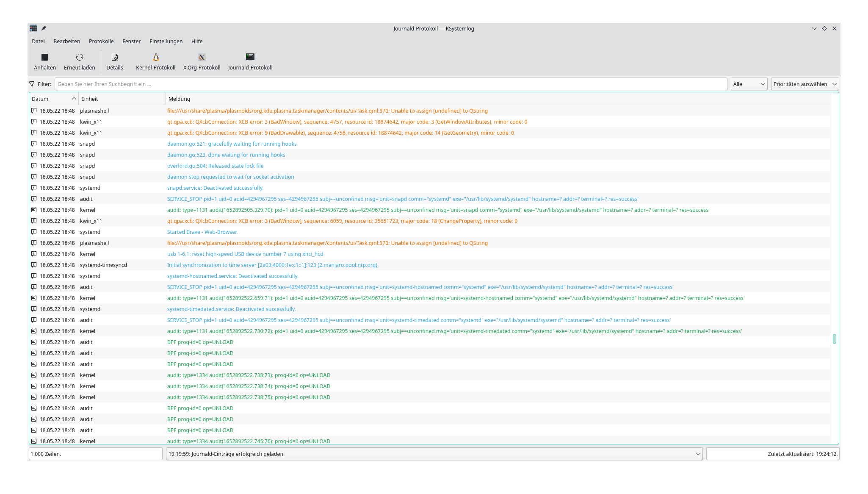
Task: Open the Hilfe menu
Action: coord(197,41)
